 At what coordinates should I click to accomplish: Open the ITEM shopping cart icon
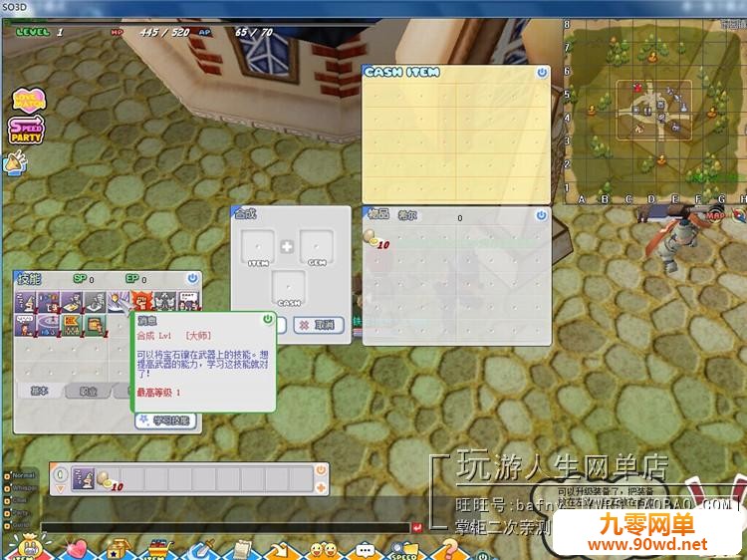tap(156, 549)
